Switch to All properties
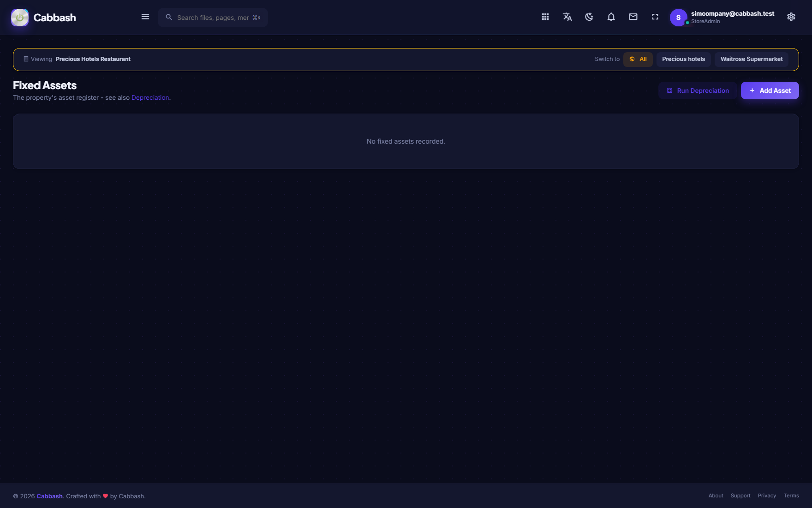 tap(638, 59)
